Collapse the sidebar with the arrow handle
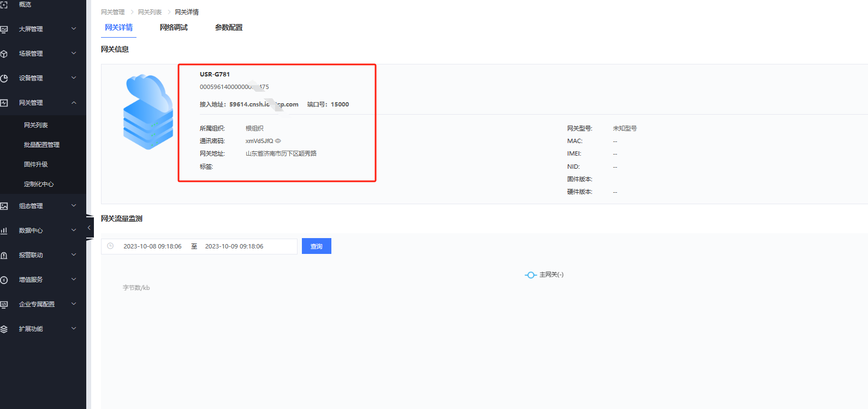The width and height of the screenshot is (868, 409). pos(89,228)
